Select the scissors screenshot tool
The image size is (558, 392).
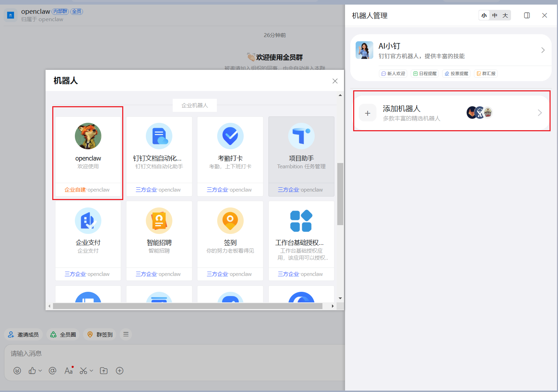click(x=83, y=370)
